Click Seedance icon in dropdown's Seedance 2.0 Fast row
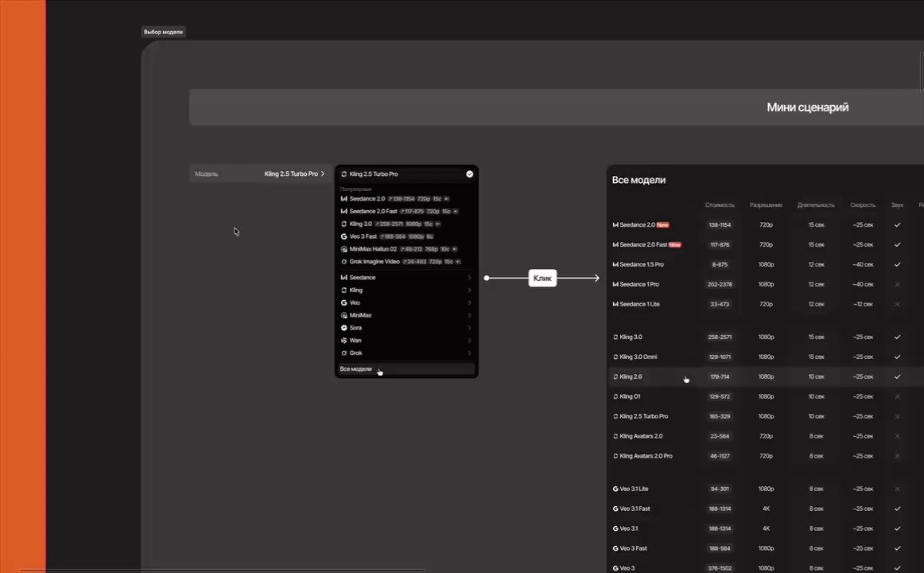This screenshot has height=573, width=924. click(344, 211)
